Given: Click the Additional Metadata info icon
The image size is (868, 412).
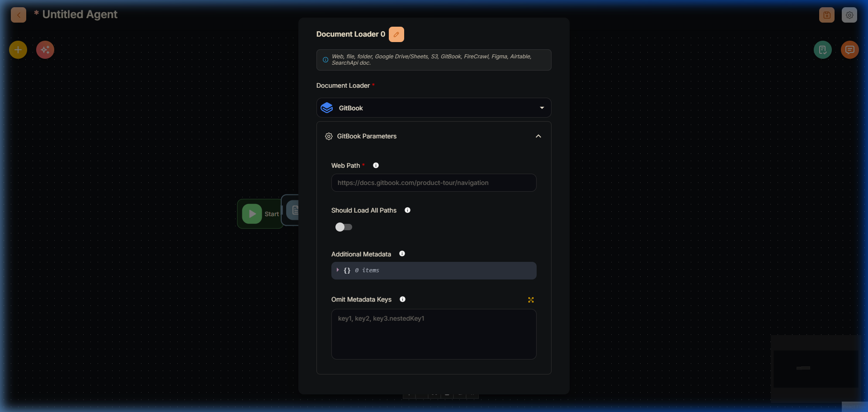Looking at the screenshot, I should [x=402, y=254].
